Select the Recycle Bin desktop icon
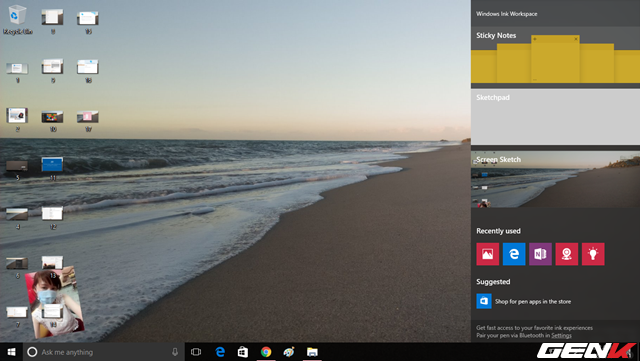Image resolution: width=640 pixels, height=361 pixels. click(17, 19)
